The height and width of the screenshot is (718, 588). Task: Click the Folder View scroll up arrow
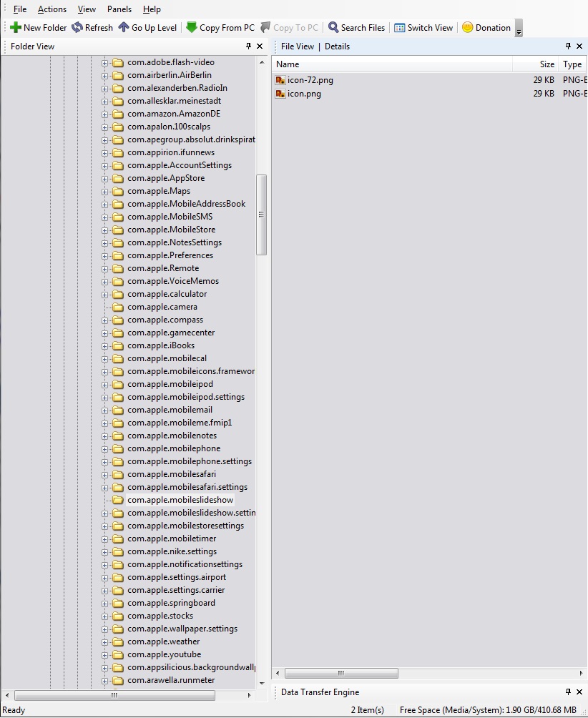(x=262, y=62)
